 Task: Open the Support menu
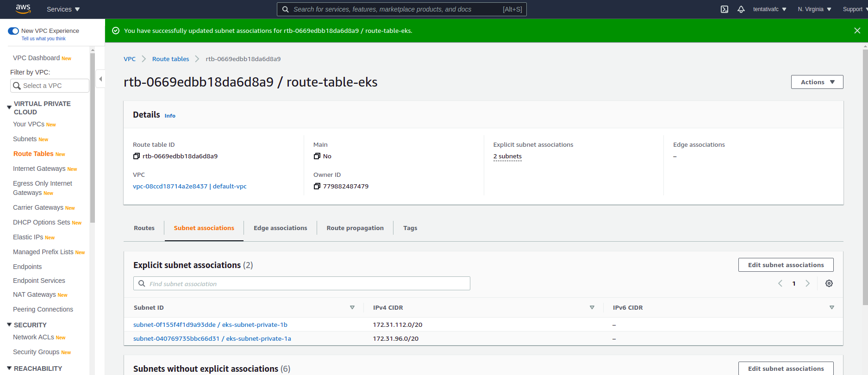(855, 9)
